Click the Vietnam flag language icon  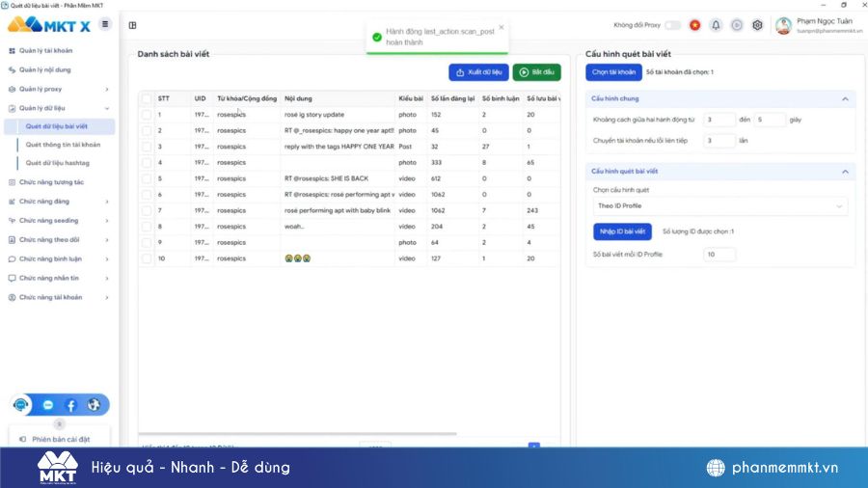[694, 25]
